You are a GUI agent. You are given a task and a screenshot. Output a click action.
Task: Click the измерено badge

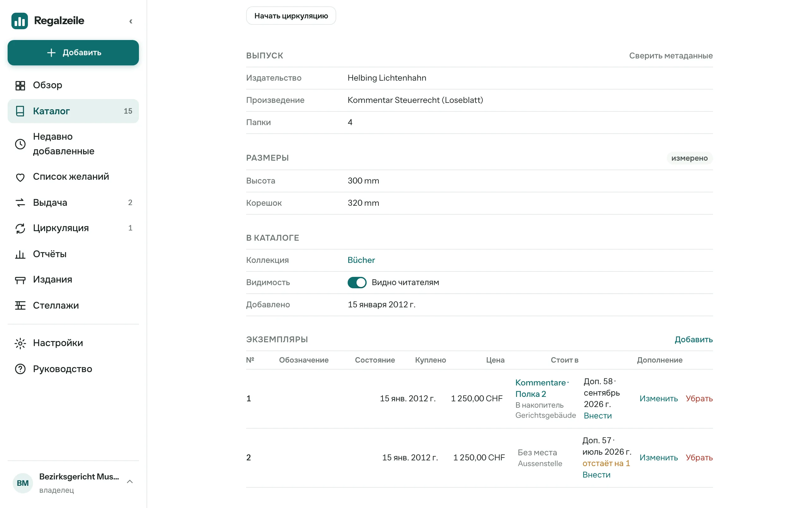point(689,158)
